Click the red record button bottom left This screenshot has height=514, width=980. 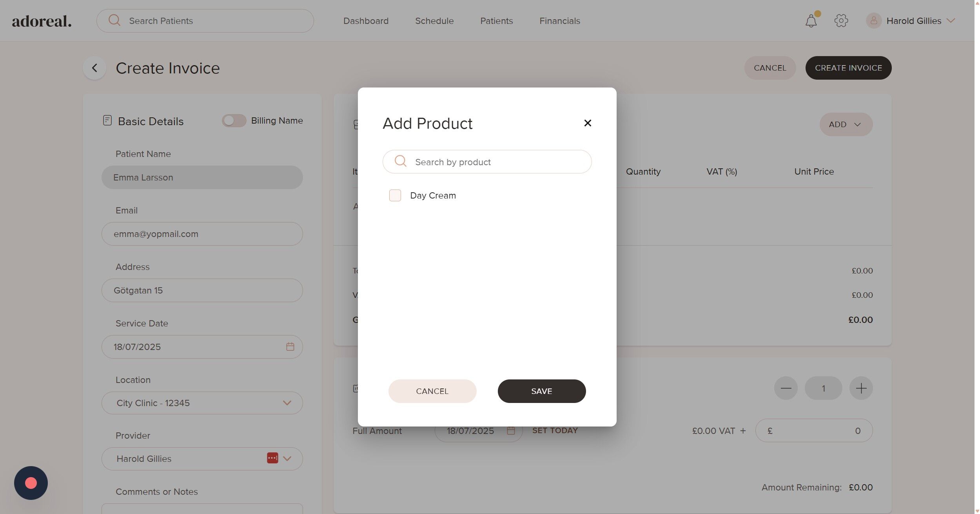click(31, 483)
